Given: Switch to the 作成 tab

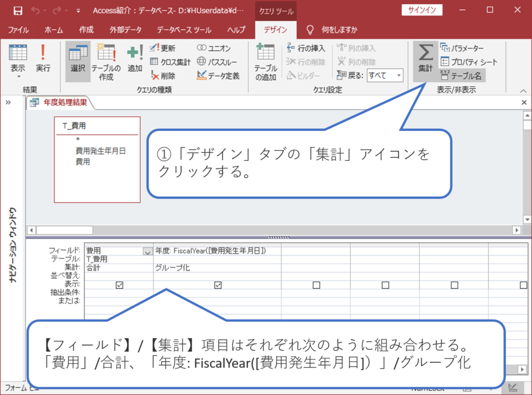Looking at the screenshot, I should click(x=86, y=30).
